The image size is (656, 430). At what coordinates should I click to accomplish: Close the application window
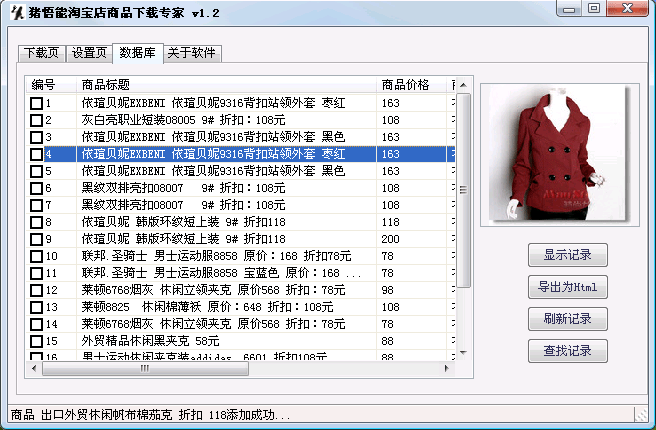pyautogui.click(x=627, y=9)
